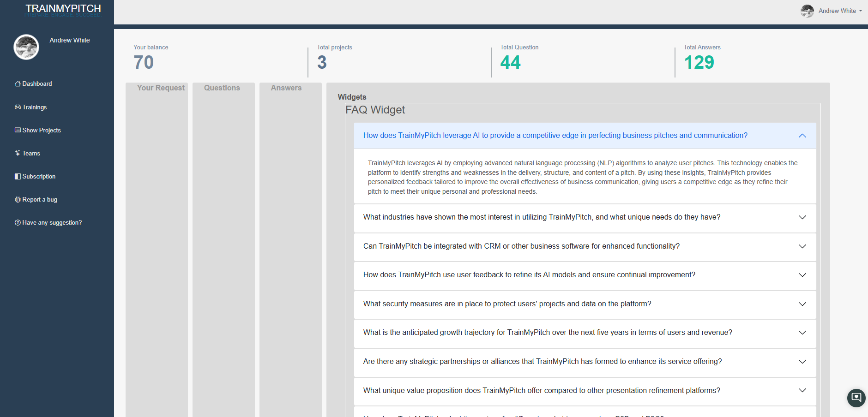This screenshot has height=417, width=868.
Task: Open question about anticipated growth trajectory
Action: tap(548, 333)
